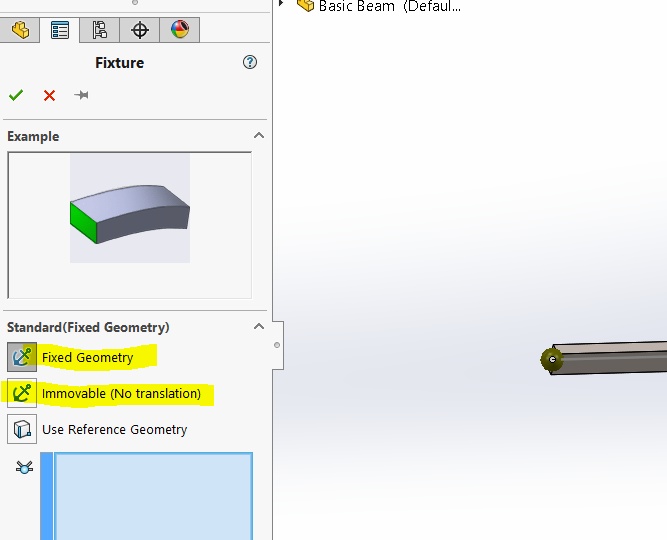667x540 pixels.
Task: Select the Immovable (No translation) icon
Action: [22, 393]
